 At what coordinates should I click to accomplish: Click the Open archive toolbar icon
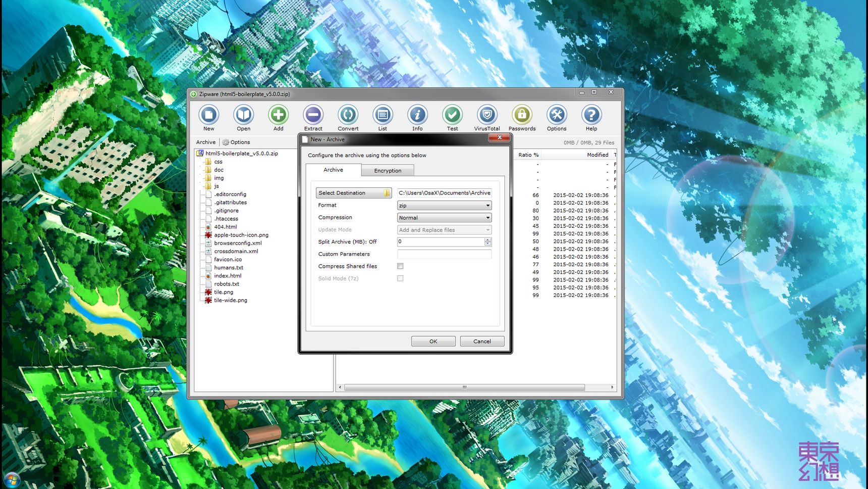coord(243,115)
